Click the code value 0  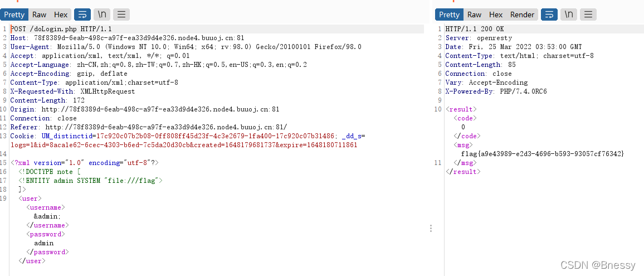[464, 127]
